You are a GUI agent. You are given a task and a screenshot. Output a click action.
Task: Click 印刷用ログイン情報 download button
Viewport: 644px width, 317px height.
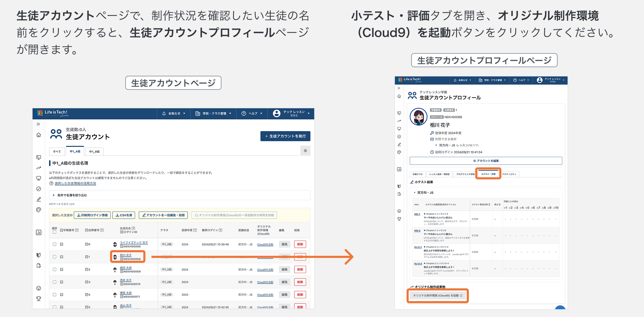point(92,215)
